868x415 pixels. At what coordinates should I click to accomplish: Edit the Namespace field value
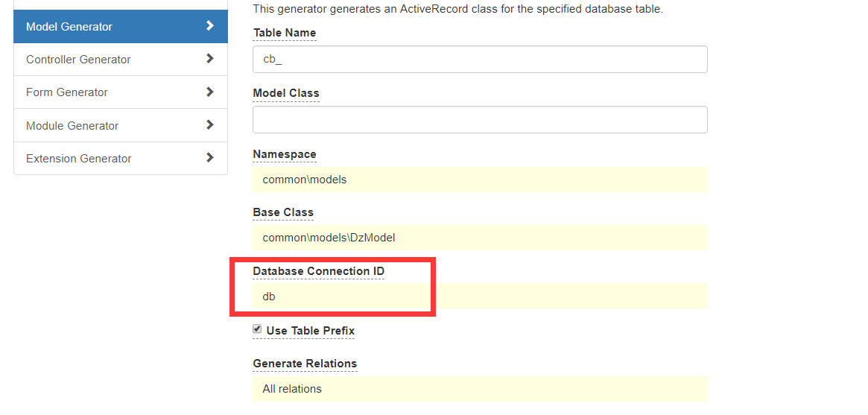click(480, 180)
